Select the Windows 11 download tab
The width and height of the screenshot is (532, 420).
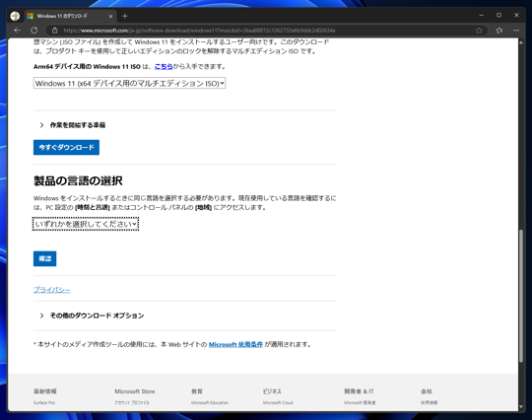[x=71, y=16]
